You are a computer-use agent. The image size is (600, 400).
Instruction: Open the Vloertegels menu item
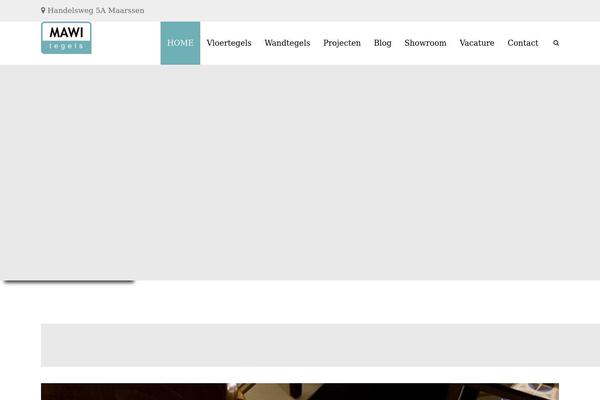click(x=229, y=43)
